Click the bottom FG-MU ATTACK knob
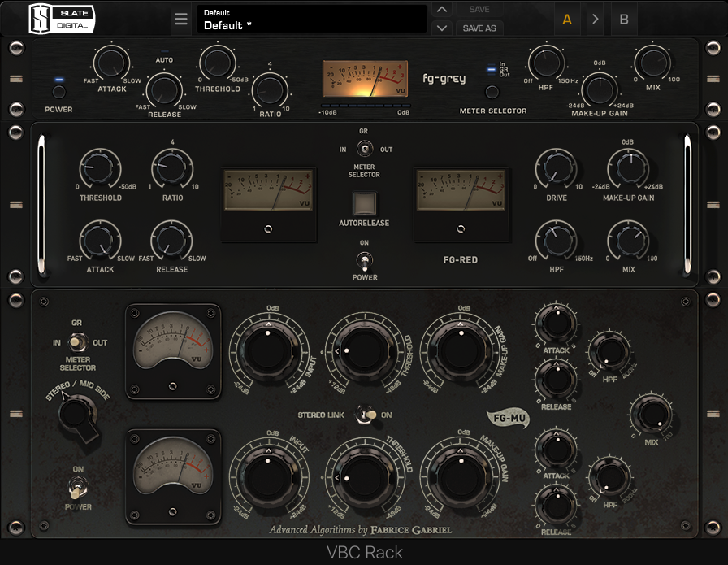728x565 pixels. [x=556, y=450]
